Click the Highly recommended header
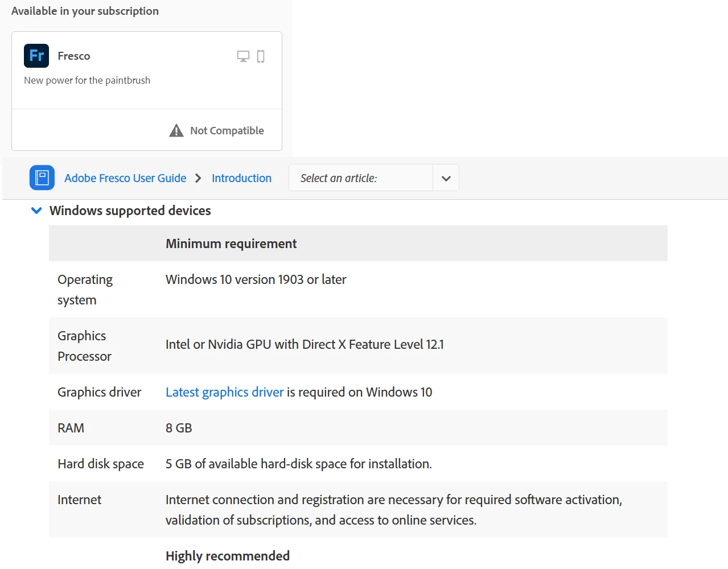728x569 pixels. click(228, 556)
